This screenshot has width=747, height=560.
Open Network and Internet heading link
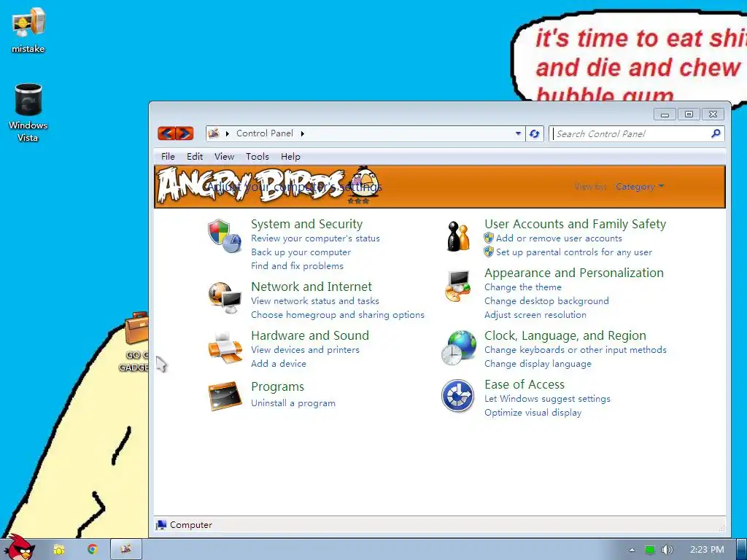pyautogui.click(x=311, y=287)
